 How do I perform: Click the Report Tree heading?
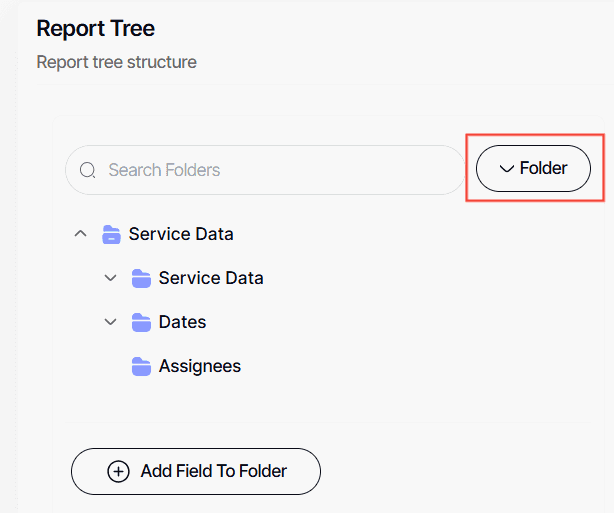click(x=95, y=28)
